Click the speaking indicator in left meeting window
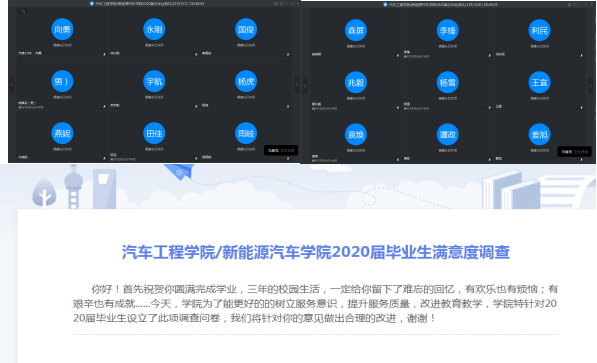This screenshot has height=363, width=597. pos(281,150)
